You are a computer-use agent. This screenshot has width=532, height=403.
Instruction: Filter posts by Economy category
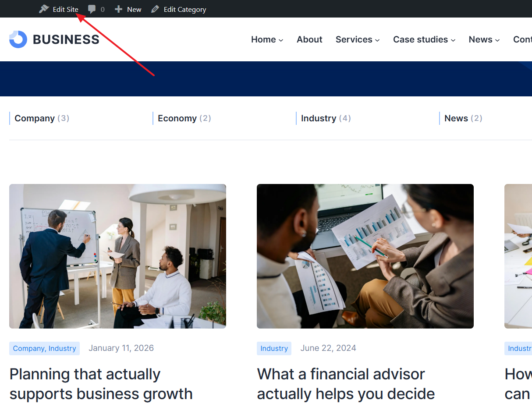[184, 118]
